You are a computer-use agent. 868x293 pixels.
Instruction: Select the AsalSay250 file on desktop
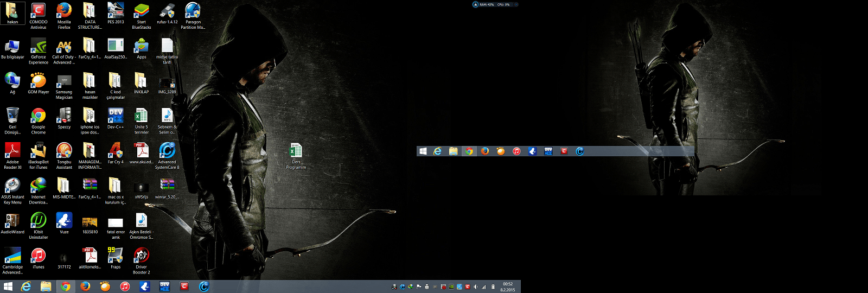coord(116,48)
